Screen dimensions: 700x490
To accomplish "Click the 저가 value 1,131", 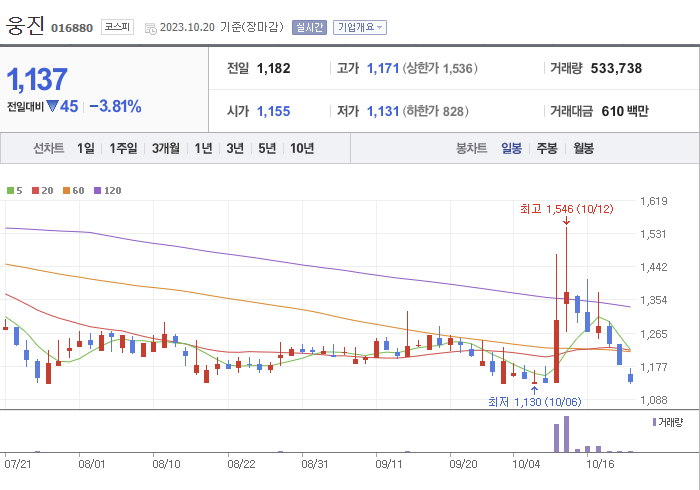I will pos(383,111).
